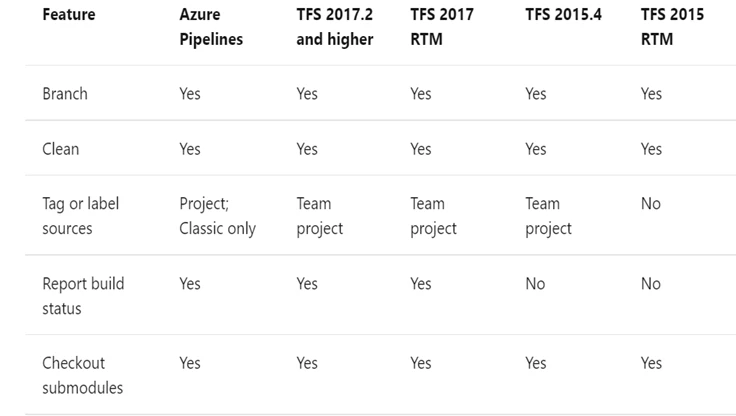Select No for Report build status, TFS 2015.4
This screenshot has height=416, width=736.
[x=535, y=284]
